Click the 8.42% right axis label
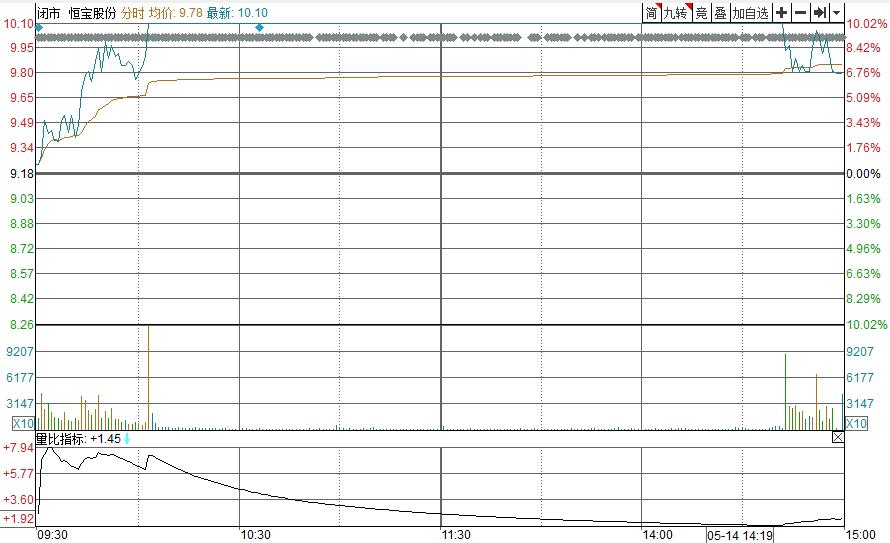890x543 pixels. click(863, 48)
